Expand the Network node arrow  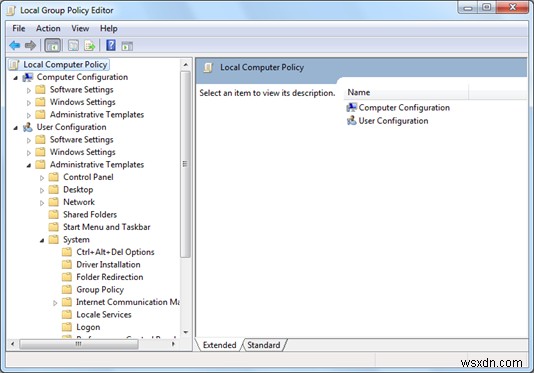click(x=42, y=203)
